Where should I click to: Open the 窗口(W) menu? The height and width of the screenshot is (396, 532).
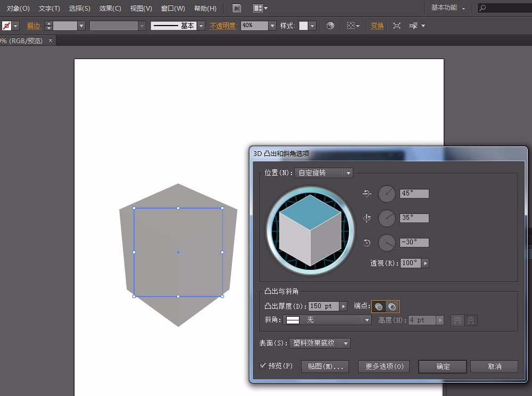pyautogui.click(x=173, y=9)
